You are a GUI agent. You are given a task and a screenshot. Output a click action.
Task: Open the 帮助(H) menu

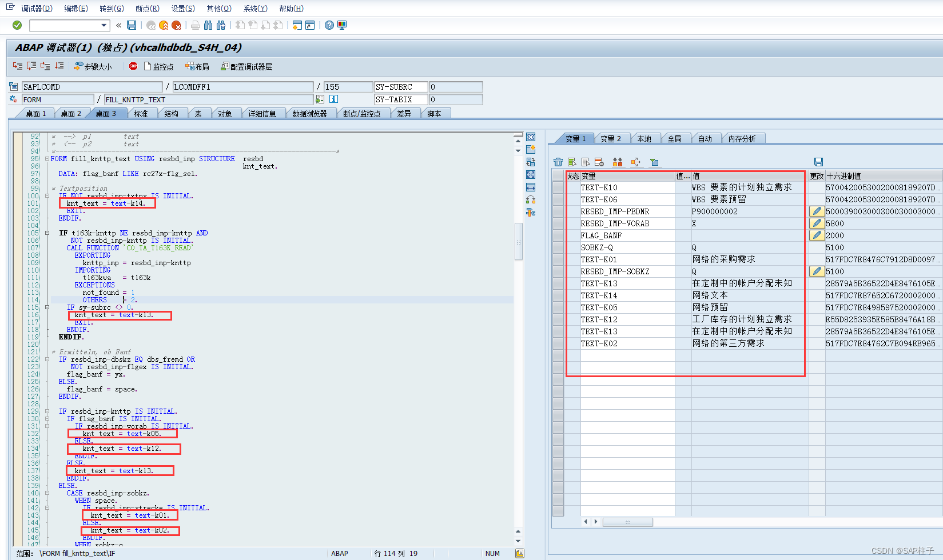coord(292,9)
